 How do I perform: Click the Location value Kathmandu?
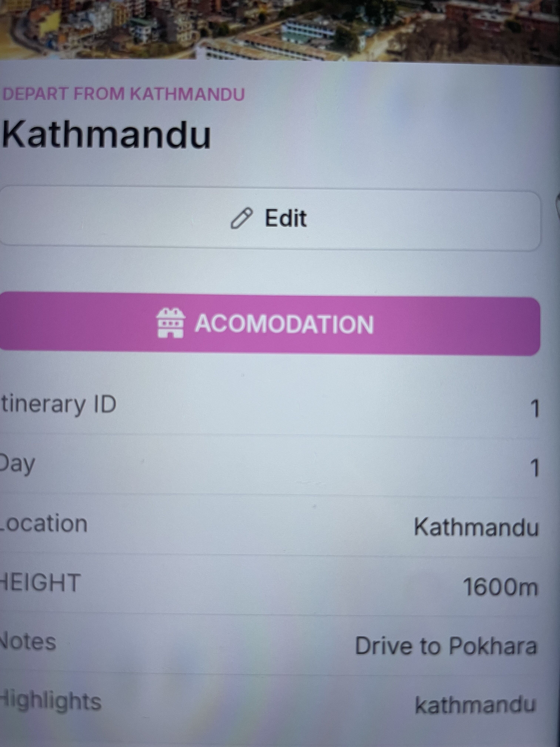476,527
